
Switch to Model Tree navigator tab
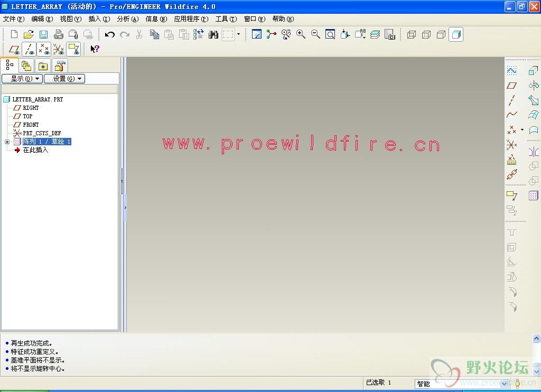(10, 65)
